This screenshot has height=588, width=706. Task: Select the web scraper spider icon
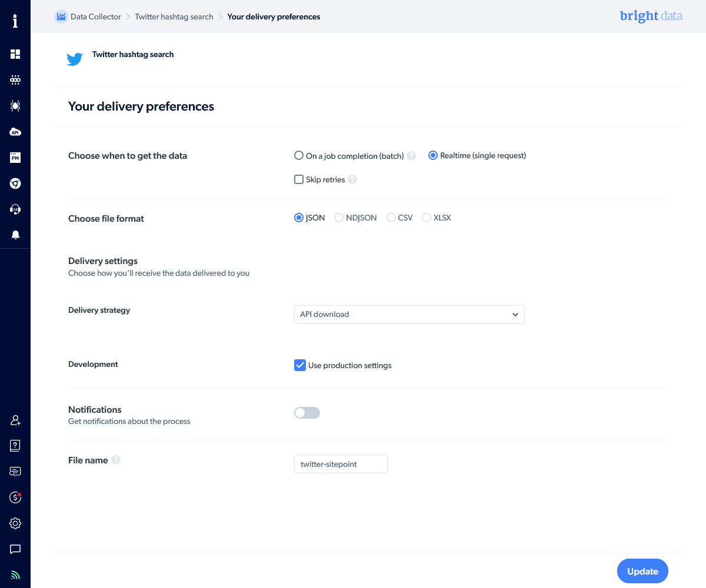[x=15, y=106]
